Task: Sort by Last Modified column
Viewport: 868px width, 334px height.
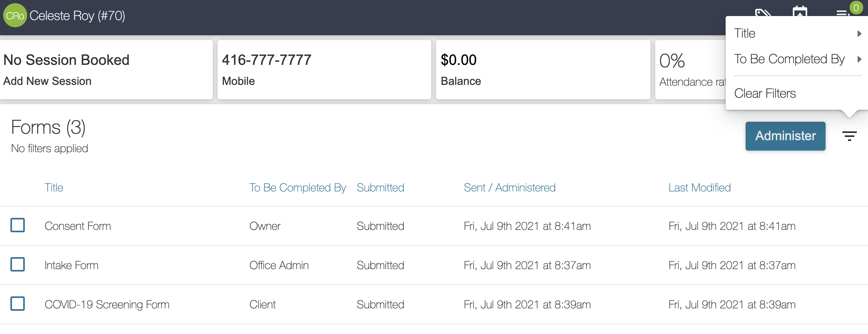Action: point(700,187)
